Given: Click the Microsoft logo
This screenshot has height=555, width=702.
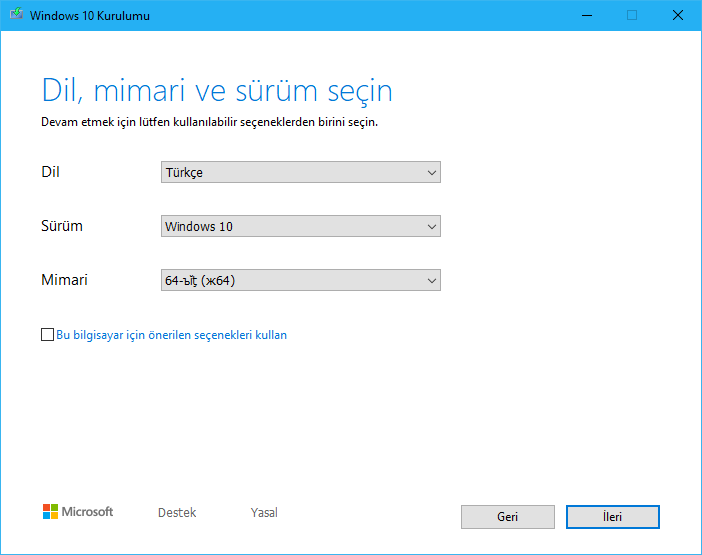Looking at the screenshot, I should coord(78,512).
